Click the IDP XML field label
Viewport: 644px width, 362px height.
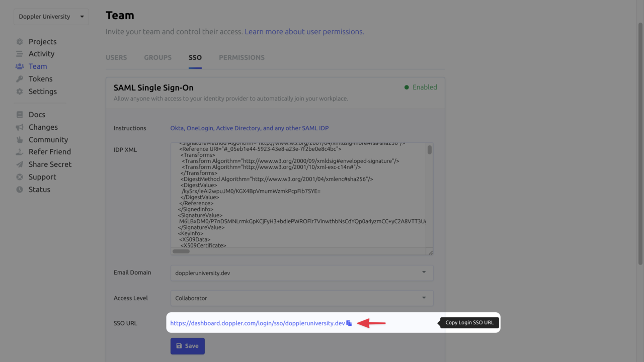point(125,150)
